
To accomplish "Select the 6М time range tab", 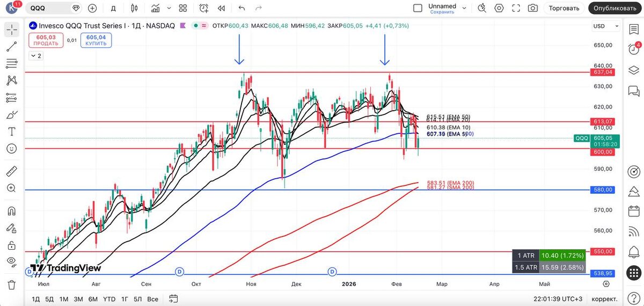I will click(x=93, y=299).
